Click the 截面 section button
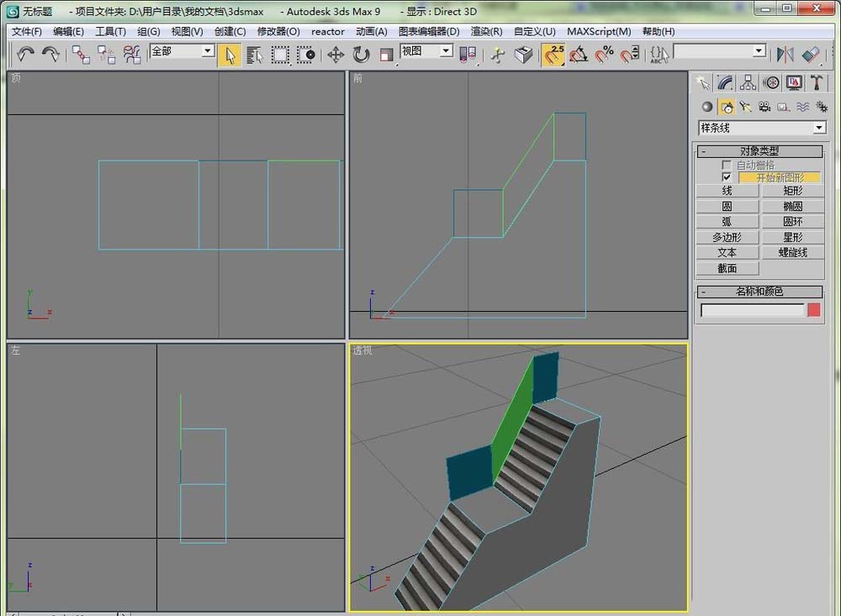This screenshot has width=841, height=616. tap(727, 268)
